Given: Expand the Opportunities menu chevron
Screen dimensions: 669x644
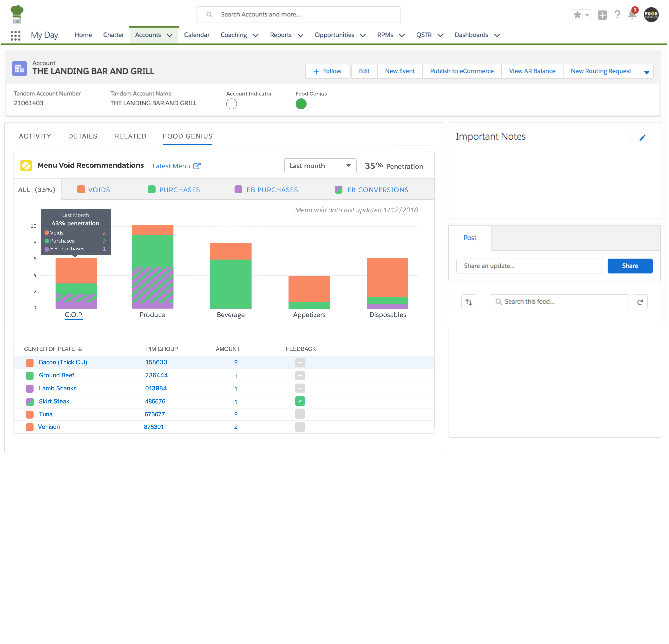Looking at the screenshot, I should click(x=363, y=35).
